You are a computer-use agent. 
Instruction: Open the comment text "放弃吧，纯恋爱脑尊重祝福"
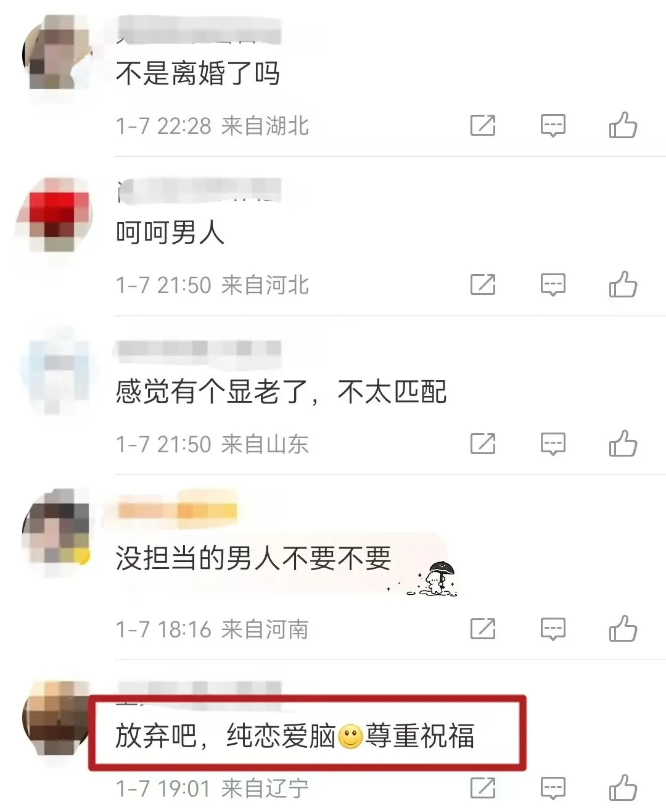click(295, 736)
